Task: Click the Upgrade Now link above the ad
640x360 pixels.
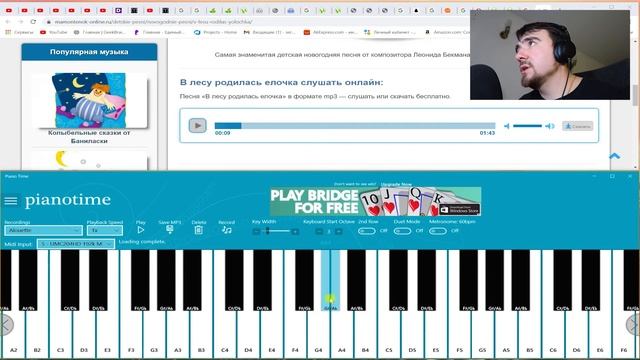Action: 396,184
